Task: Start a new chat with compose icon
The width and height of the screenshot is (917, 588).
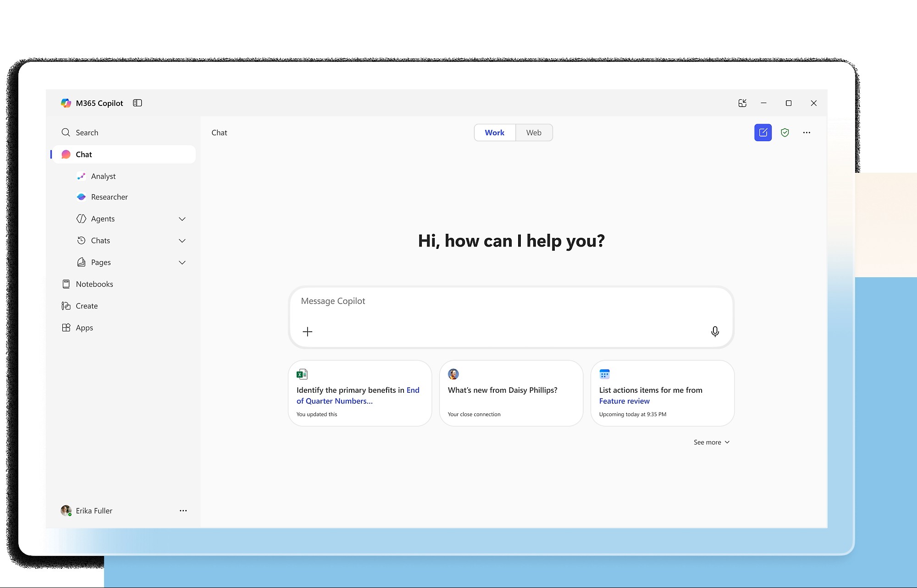Action: tap(763, 132)
